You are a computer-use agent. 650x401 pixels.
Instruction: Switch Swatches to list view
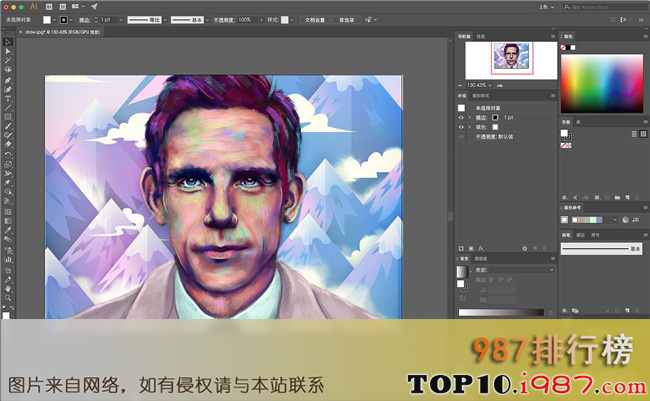(634, 134)
